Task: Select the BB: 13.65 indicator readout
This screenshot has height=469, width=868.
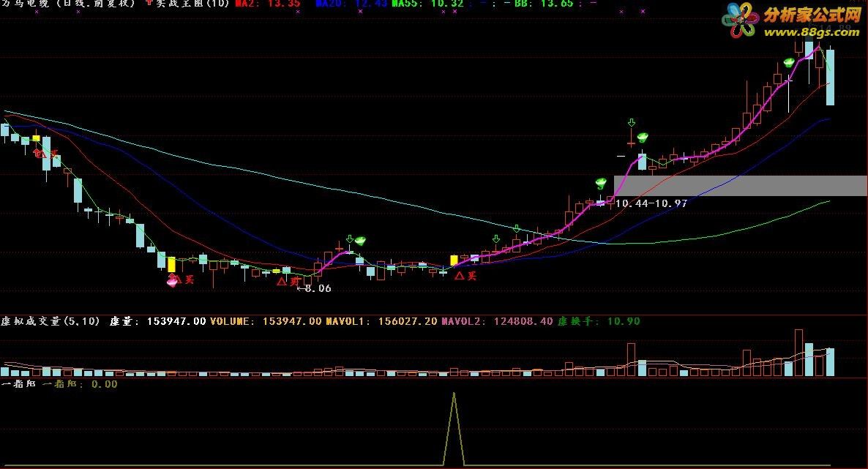Action: pyautogui.click(x=544, y=4)
